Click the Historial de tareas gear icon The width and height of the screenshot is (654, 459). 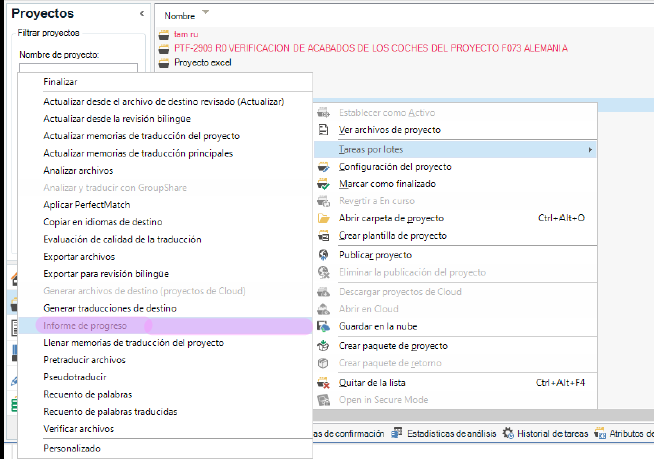point(508,434)
